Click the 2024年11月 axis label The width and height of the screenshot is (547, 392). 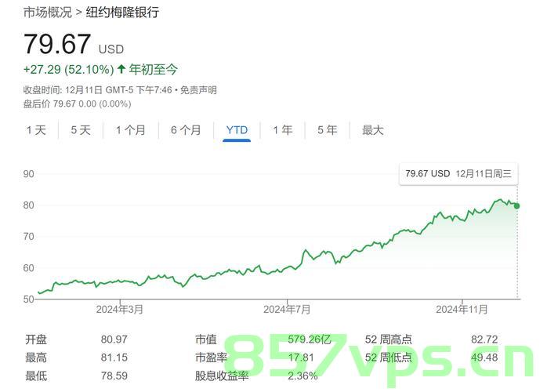(x=462, y=309)
